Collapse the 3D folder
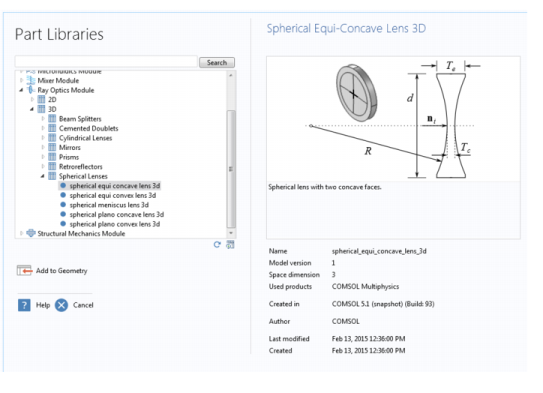 click(x=32, y=109)
